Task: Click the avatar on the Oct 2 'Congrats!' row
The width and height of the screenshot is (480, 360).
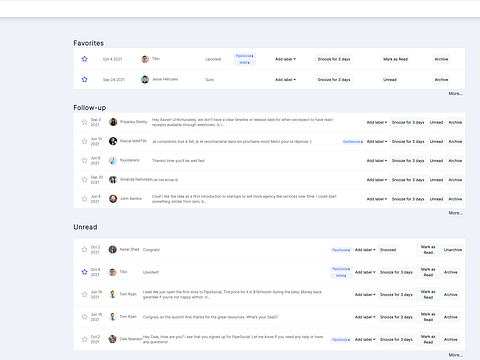Action: click(x=113, y=249)
